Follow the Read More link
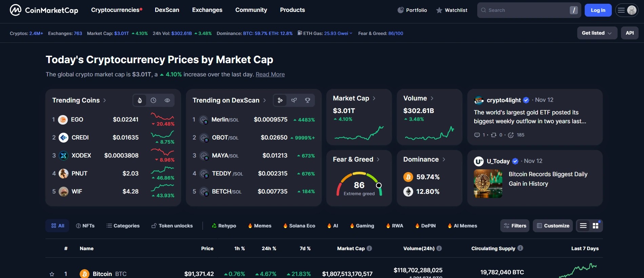Screen dimensions: 644x278 [270, 74]
